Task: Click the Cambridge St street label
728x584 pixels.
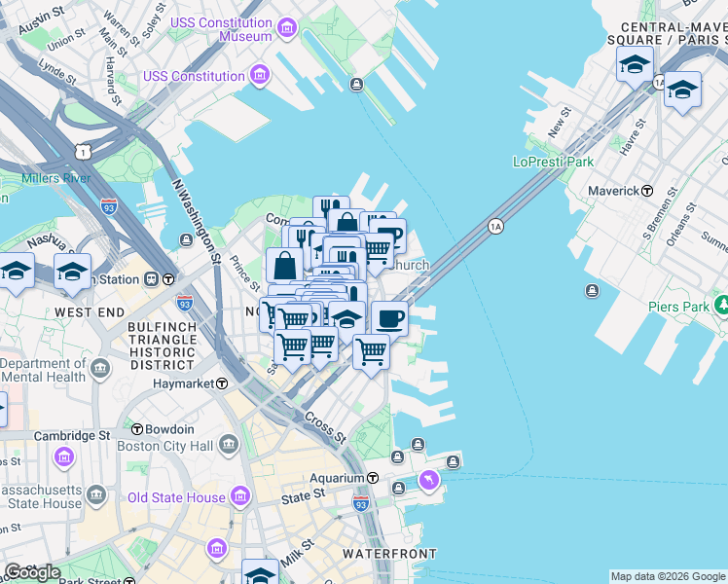Action: point(72,435)
